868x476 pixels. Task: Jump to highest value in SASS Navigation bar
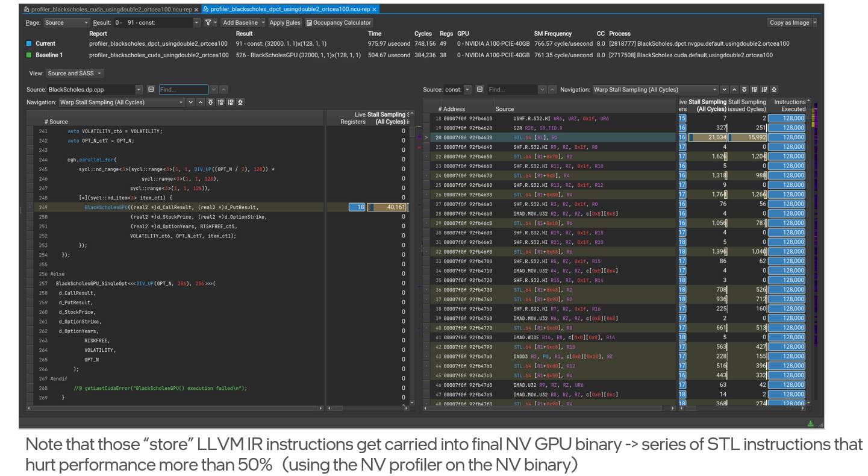pyautogui.click(x=745, y=89)
